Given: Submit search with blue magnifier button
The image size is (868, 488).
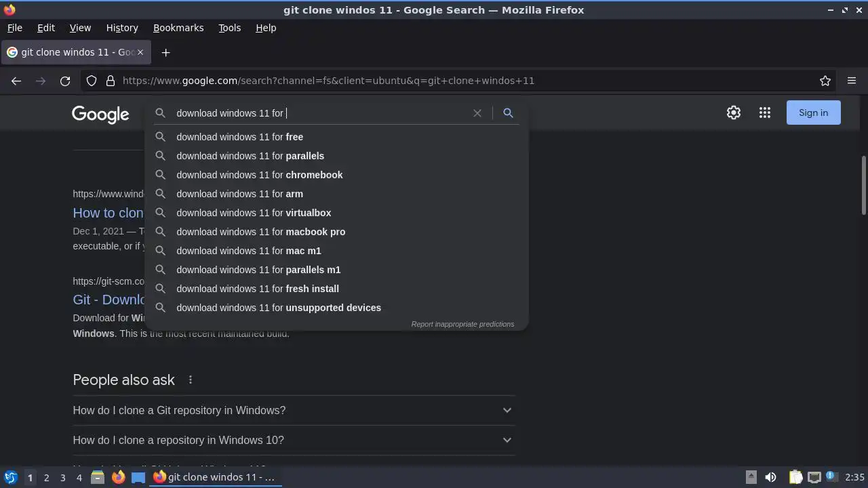Looking at the screenshot, I should tap(508, 113).
